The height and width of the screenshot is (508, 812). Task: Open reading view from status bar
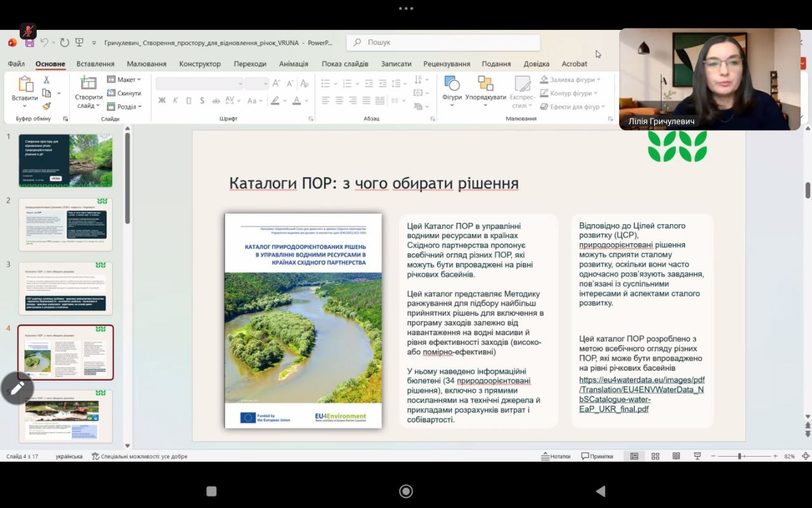676,456
